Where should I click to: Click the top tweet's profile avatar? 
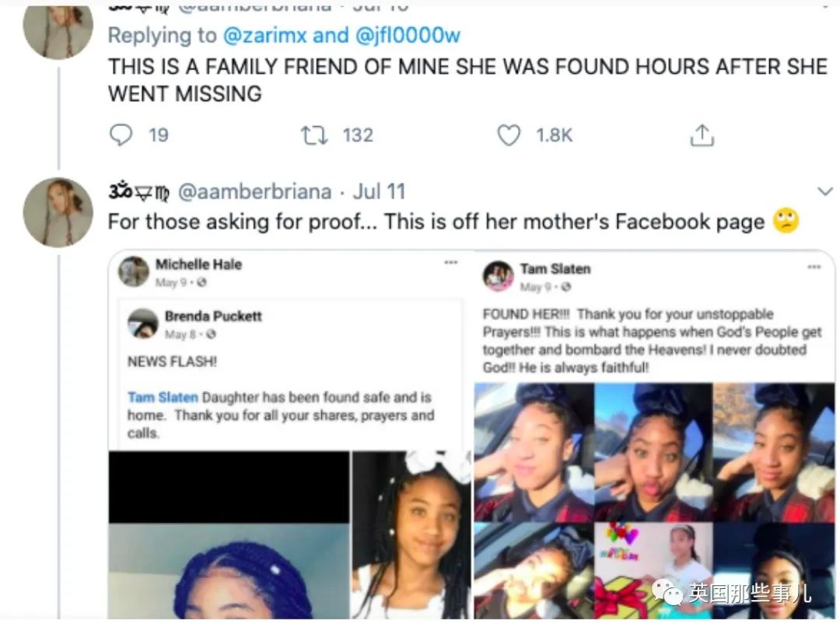pyautogui.click(x=58, y=30)
